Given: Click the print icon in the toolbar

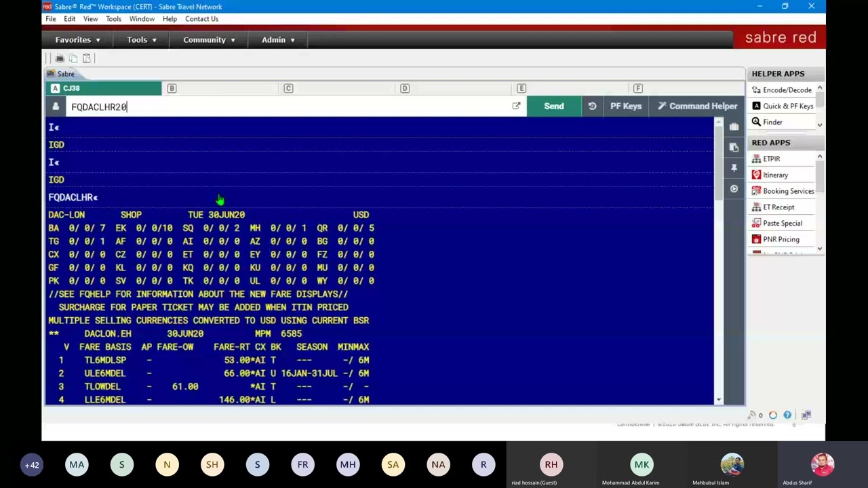Looking at the screenshot, I should coord(60,58).
